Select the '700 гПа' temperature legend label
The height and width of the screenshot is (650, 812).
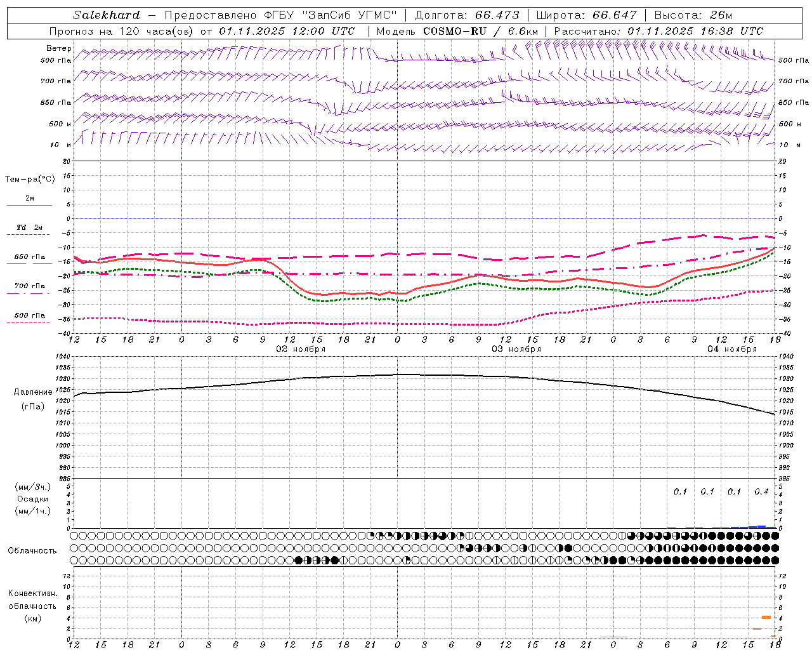click(x=30, y=286)
